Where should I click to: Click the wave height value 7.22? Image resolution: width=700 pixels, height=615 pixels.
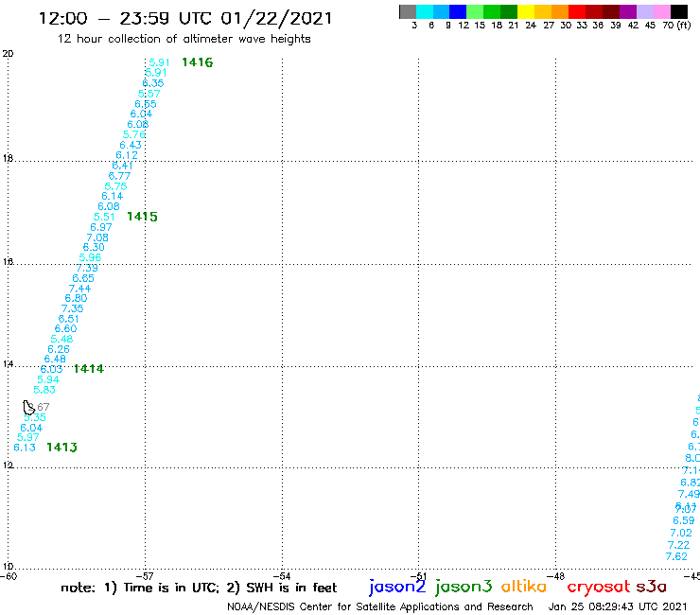point(678,545)
